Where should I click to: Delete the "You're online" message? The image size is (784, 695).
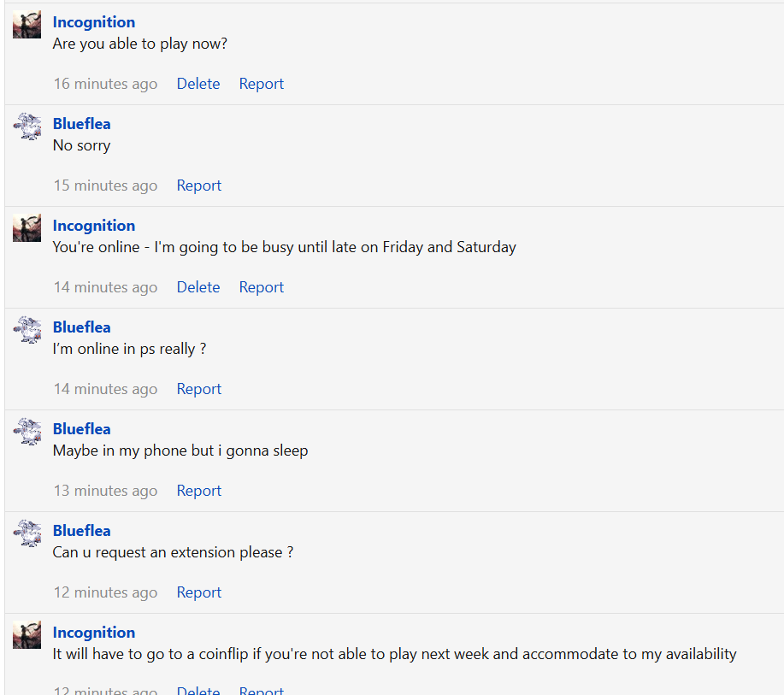(x=198, y=287)
